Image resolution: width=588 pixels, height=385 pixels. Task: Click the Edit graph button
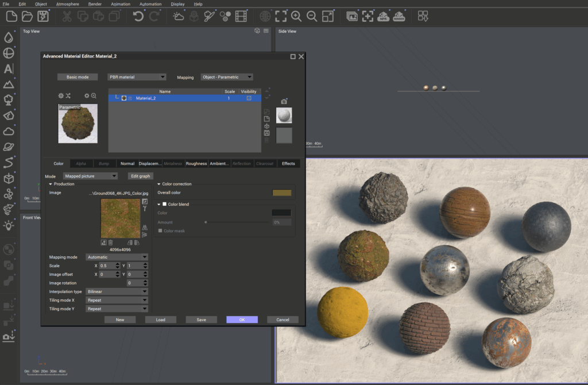(140, 176)
